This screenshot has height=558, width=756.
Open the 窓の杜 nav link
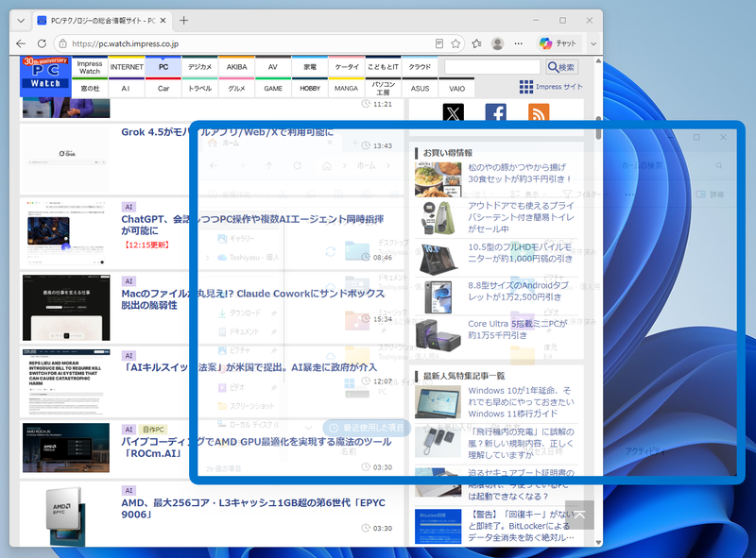[x=90, y=88]
